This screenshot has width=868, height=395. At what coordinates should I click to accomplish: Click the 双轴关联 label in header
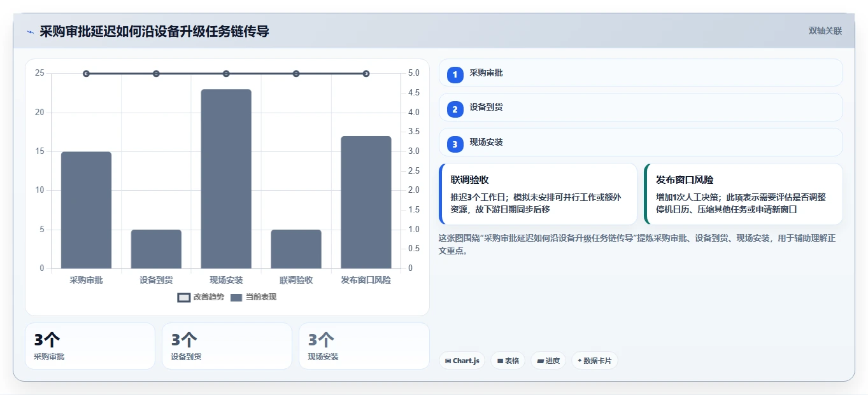pyautogui.click(x=825, y=31)
